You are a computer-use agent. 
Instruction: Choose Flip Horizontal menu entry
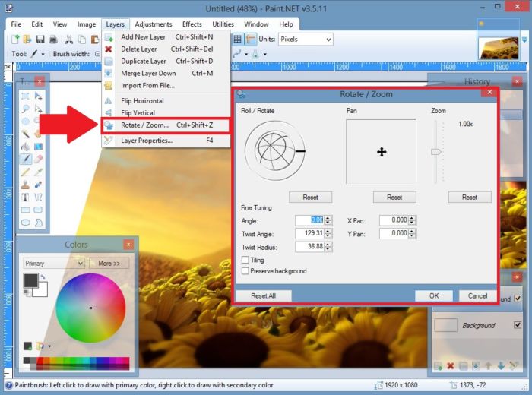point(166,101)
